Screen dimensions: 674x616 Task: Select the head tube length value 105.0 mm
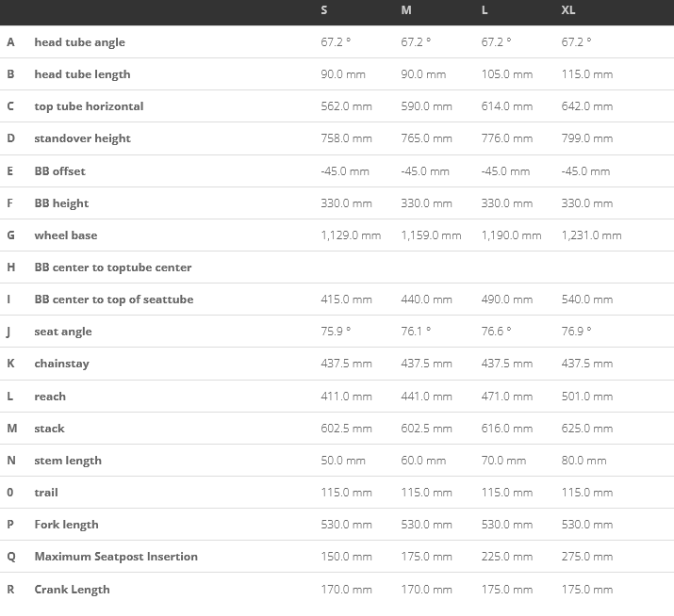coord(507,74)
